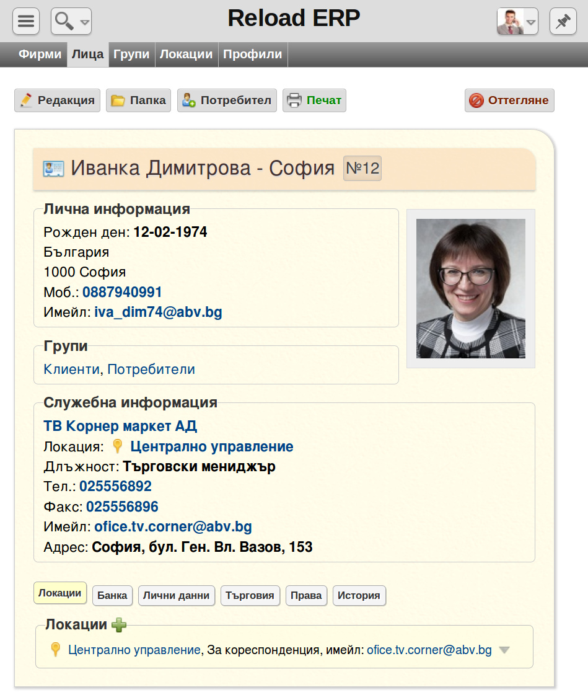The height and width of the screenshot is (700, 588).
Task: Click the Reload ERP title
Action: click(x=294, y=19)
